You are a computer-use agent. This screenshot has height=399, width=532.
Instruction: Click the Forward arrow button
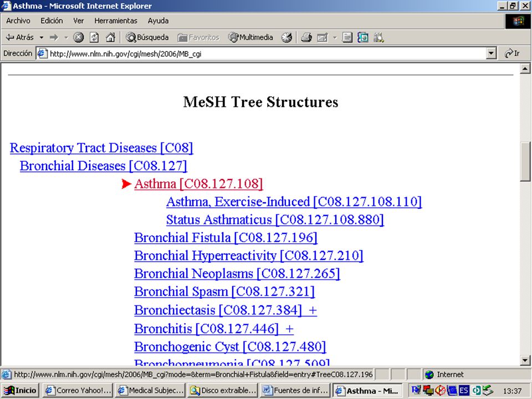[x=54, y=37]
